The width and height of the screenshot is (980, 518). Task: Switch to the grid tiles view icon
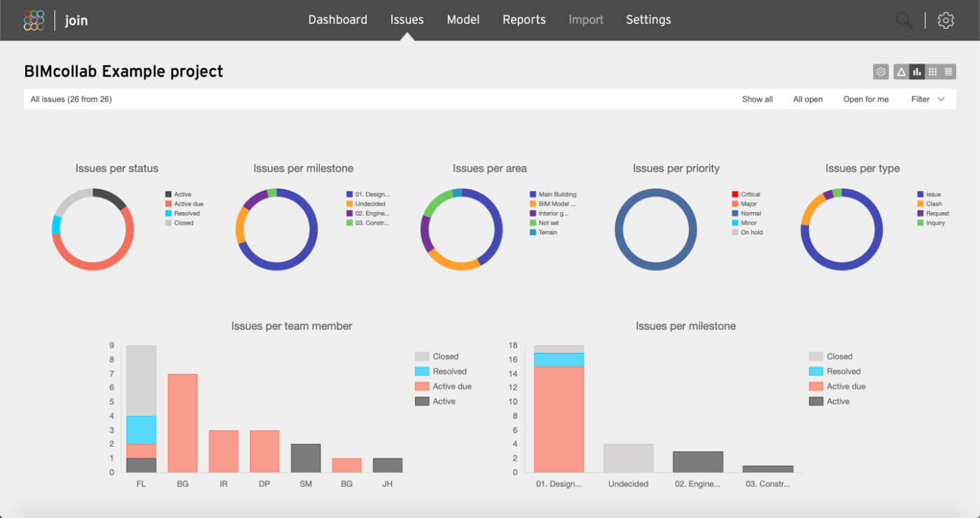click(x=932, y=71)
